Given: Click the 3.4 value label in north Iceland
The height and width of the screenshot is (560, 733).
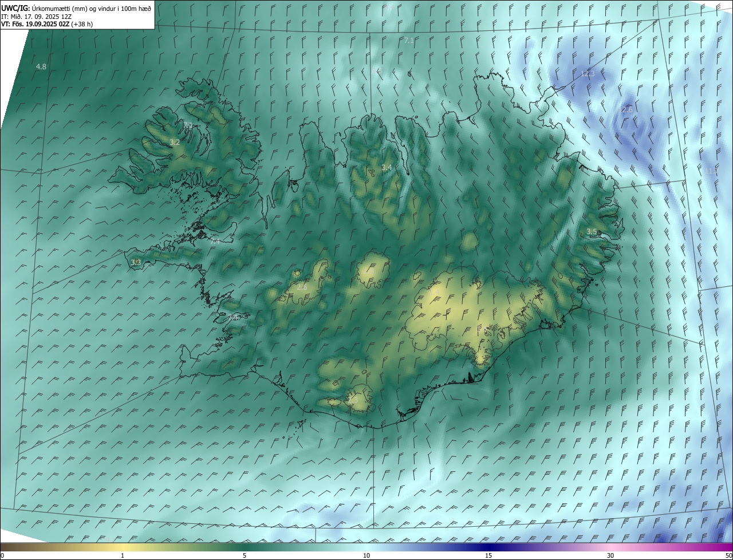Looking at the screenshot, I should 387,168.
